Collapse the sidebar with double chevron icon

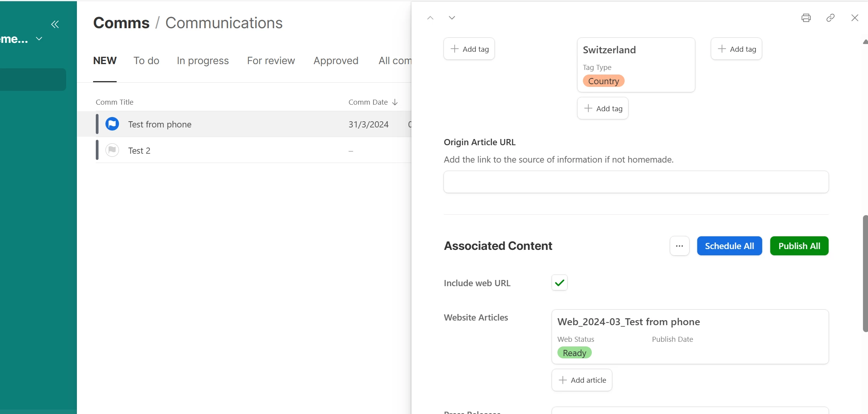55,24
